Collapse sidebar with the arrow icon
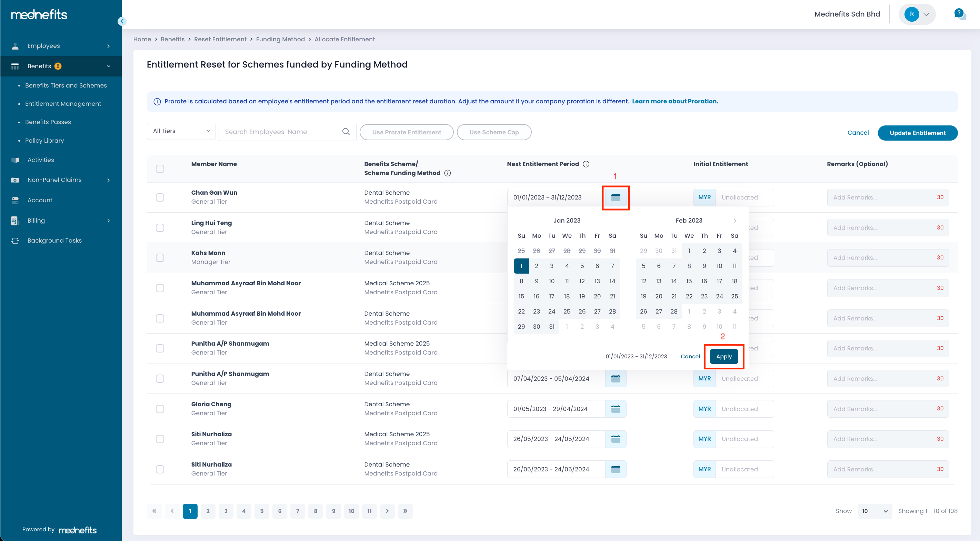Screen dimensions: 980x541 click(x=122, y=21)
